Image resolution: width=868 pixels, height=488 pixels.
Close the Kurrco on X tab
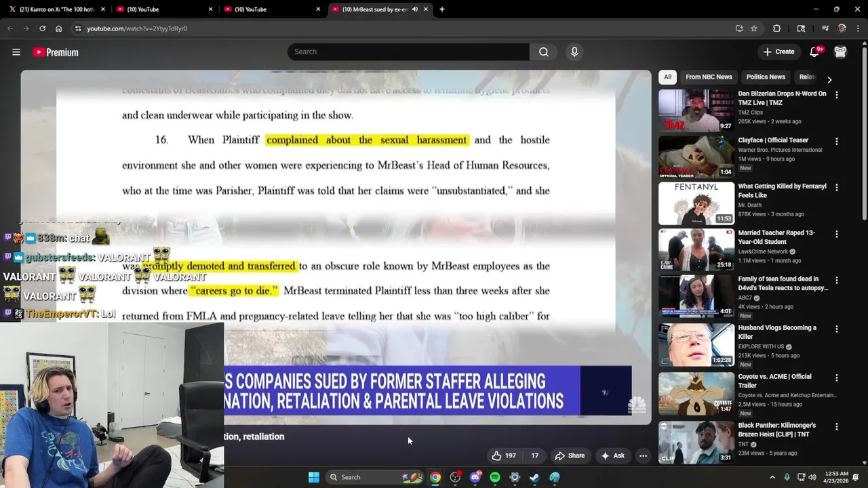103,9
